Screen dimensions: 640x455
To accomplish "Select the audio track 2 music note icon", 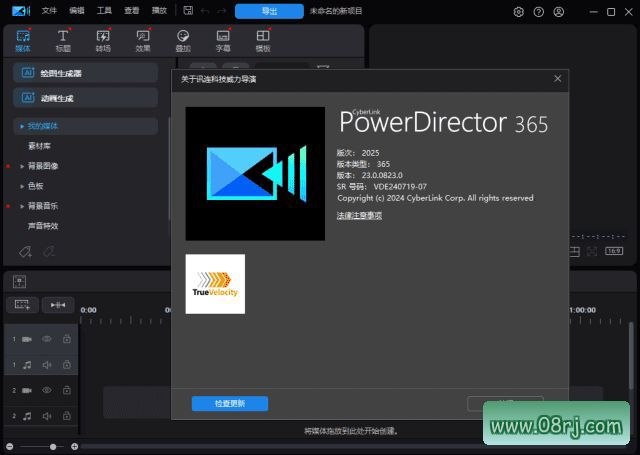I will pyautogui.click(x=27, y=416).
